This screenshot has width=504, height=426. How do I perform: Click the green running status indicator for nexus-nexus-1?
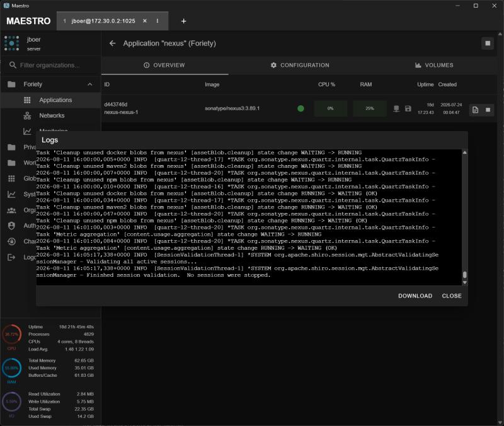301,108
